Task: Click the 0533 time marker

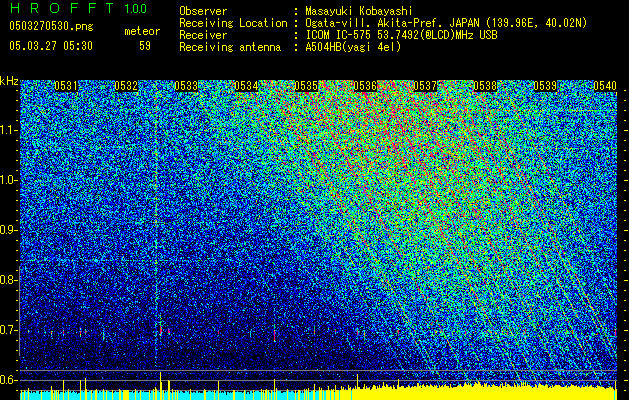Action: pyautogui.click(x=186, y=86)
